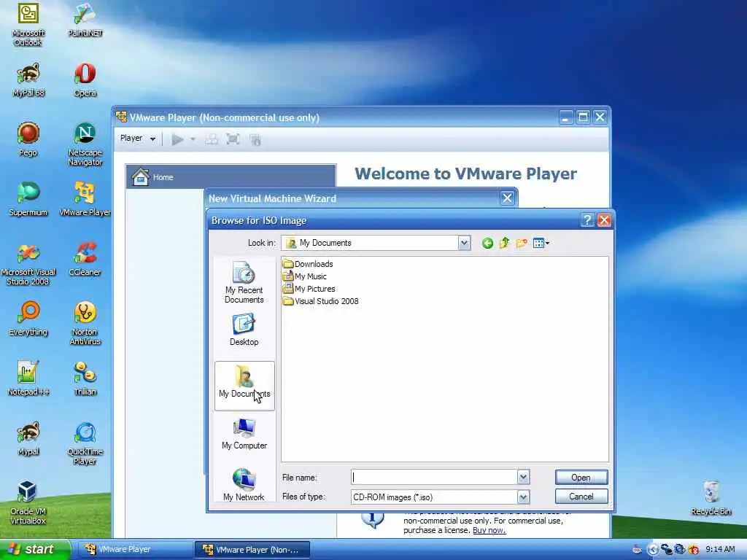Select the Recycle Bin icon
Viewport: 747px width, 560px height.
pos(711,498)
